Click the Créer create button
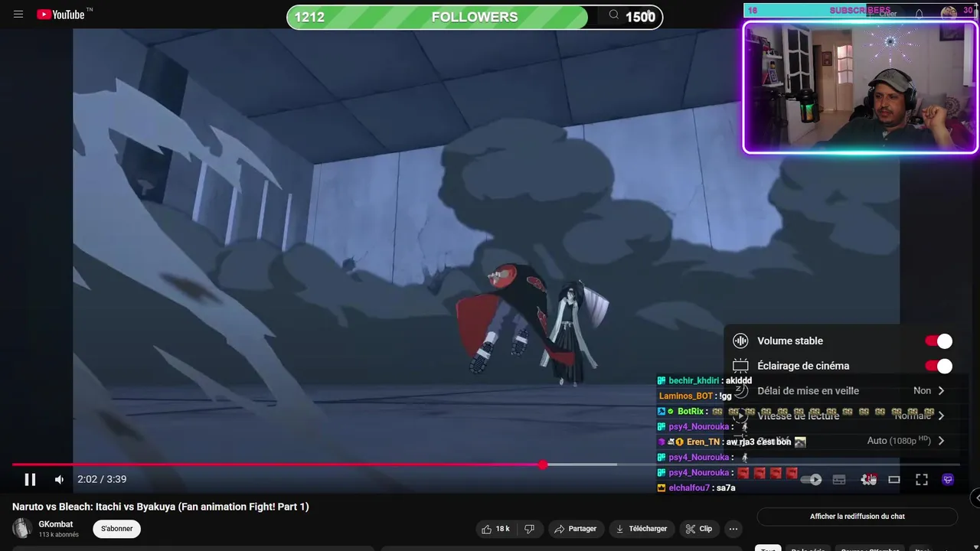Screen dimensions: 980x551 click(x=884, y=14)
